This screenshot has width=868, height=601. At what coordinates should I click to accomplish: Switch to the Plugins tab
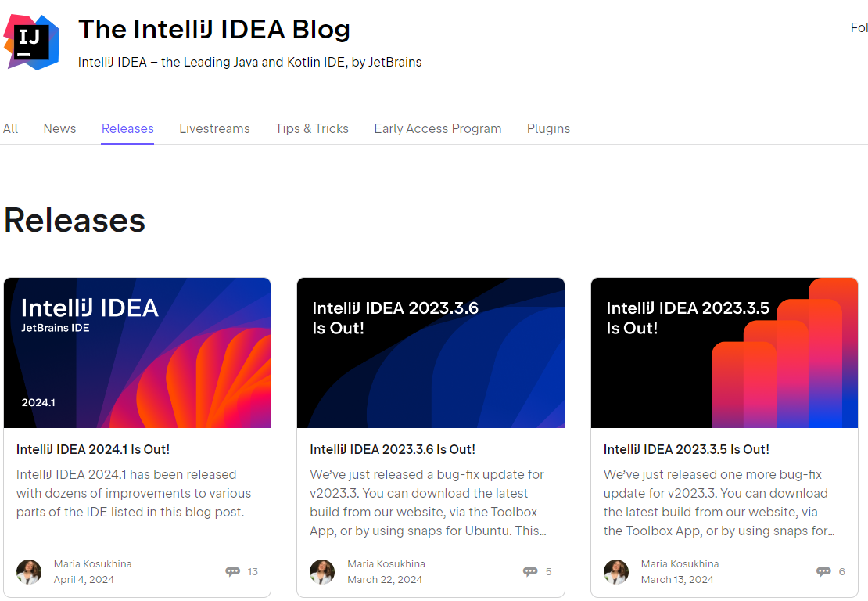[548, 128]
